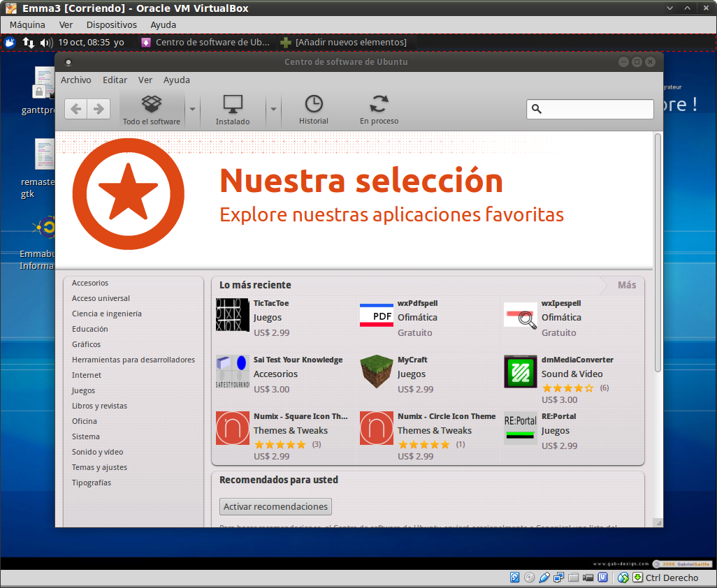Open the Todo el software view
Viewport: 717px width, 588px height.
152,110
